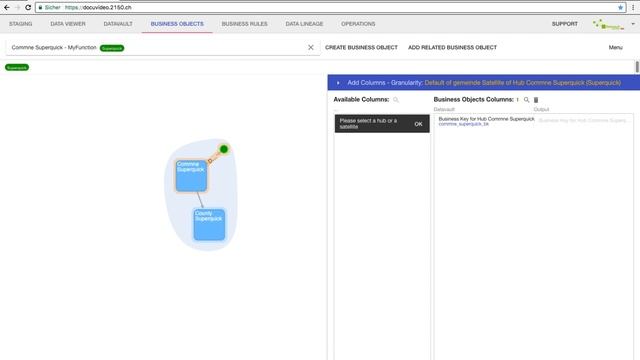This screenshot has height=360, width=640.
Task: Expand the user dropdown arrow beside the logo
Action: tap(633, 24)
